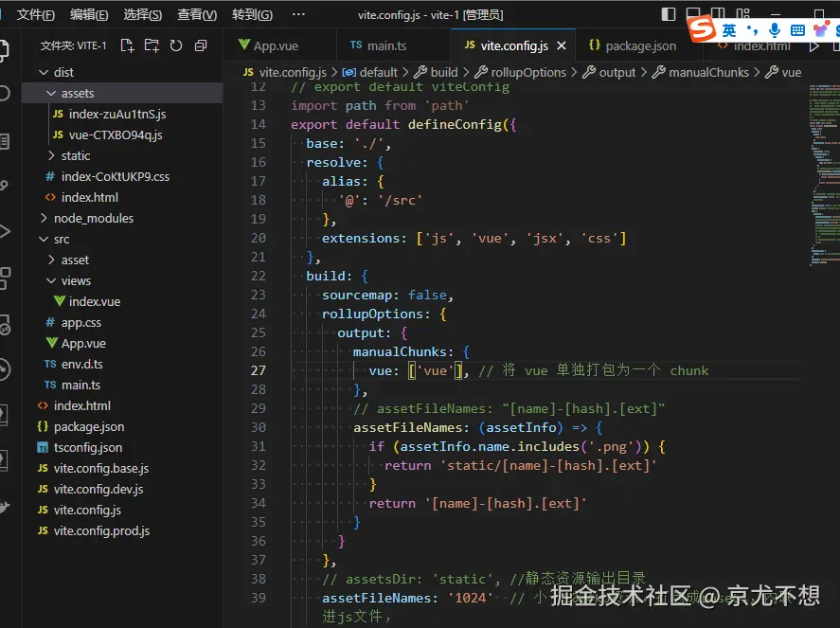The width and height of the screenshot is (840, 628).
Task: Open index-zuAu1tnS.js file
Action: click(122, 114)
